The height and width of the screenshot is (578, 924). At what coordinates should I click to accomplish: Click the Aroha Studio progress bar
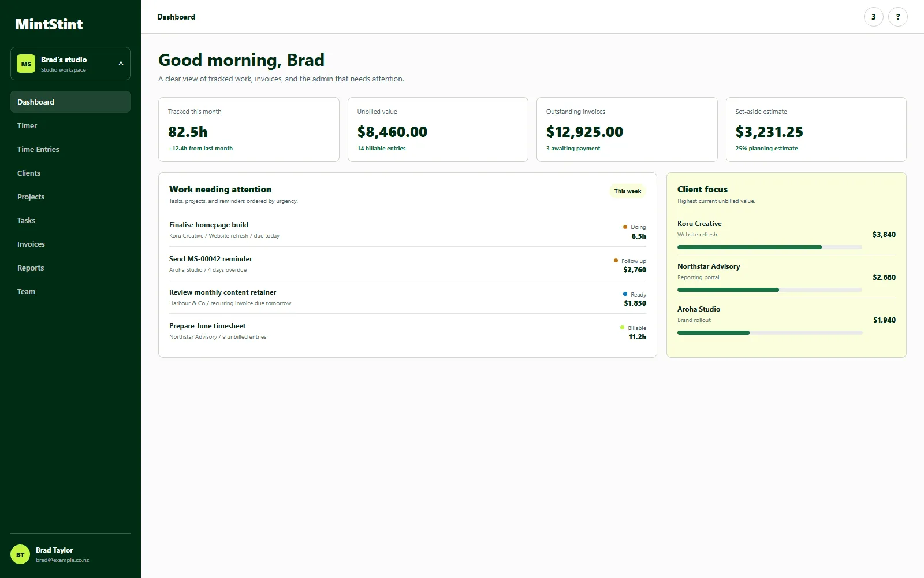tap(770, 332)
